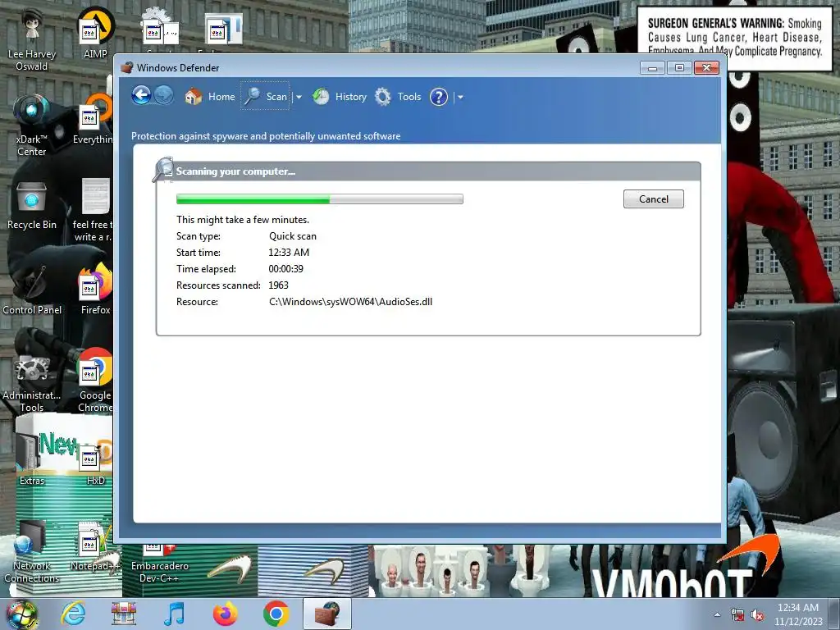Screen dimensions: 840x630
Task: Click the 'Scanning your computer...' header
Action: pos(235,171)
